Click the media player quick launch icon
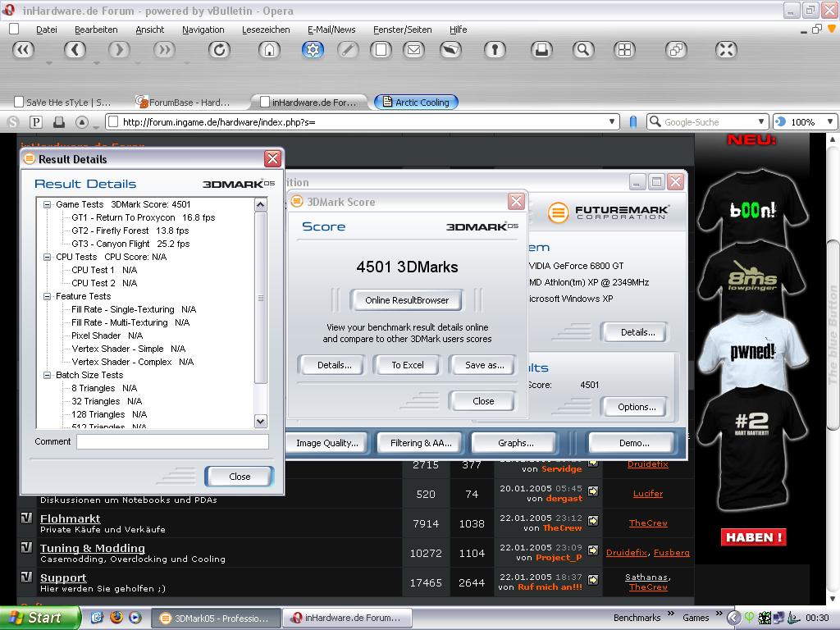Image resolution: width=840 pixels, height=630 pixels. point(135,617)
